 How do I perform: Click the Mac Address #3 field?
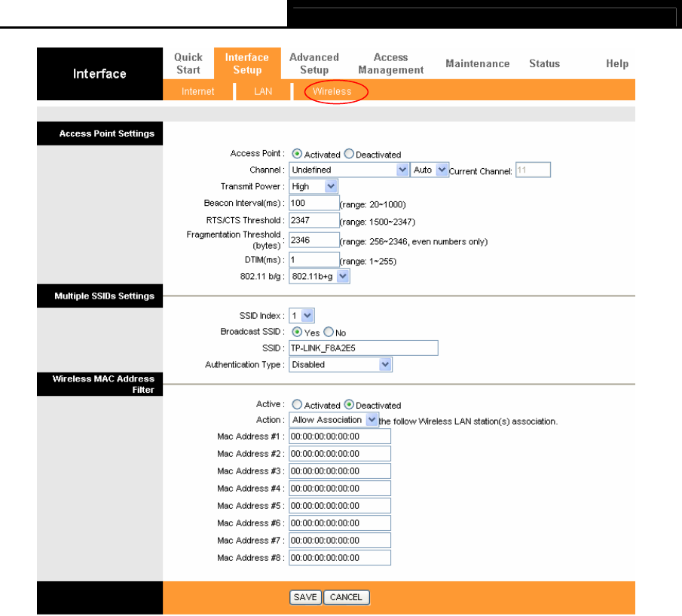(x=340, y=471)
